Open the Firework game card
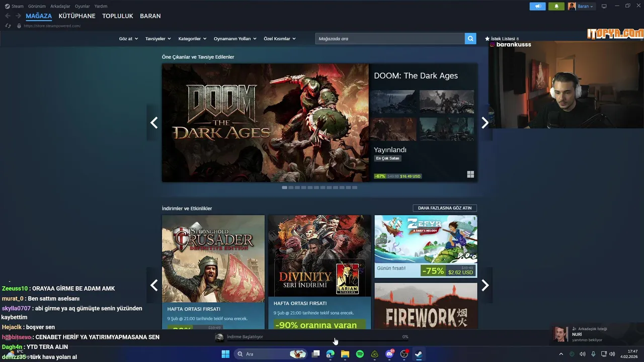644x362 pixels. coord(426,306)
